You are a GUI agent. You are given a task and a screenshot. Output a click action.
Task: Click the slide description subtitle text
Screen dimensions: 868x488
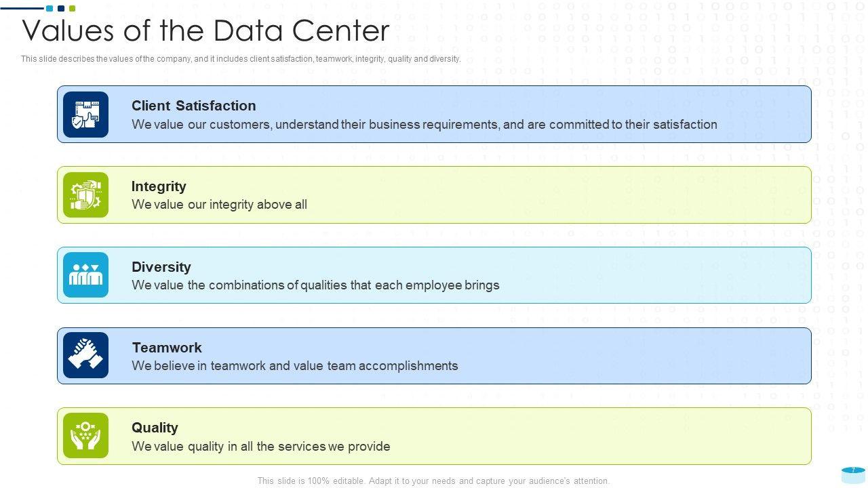(x=241, y=59)
